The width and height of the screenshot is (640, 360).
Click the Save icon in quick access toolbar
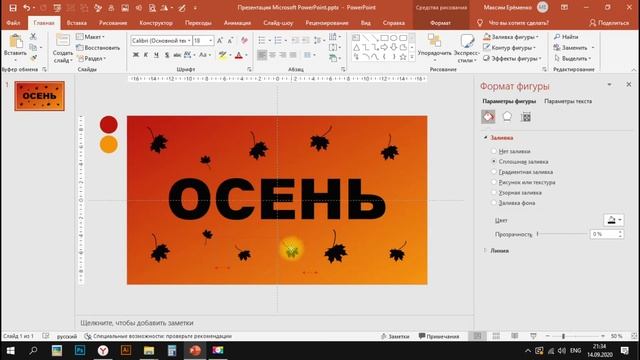(13, 8)
